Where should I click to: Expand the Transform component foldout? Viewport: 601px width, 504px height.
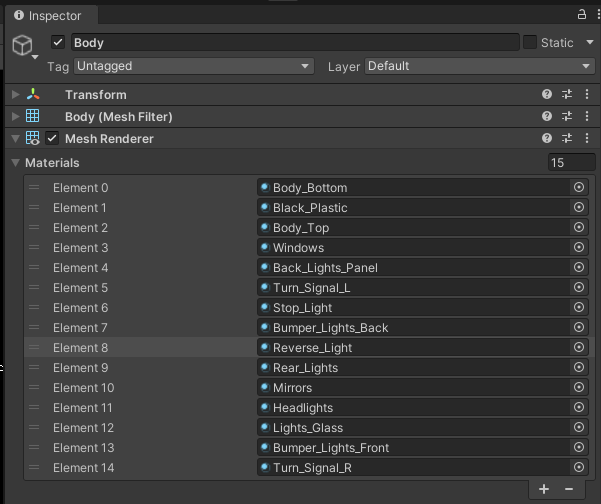click(15, 95)
